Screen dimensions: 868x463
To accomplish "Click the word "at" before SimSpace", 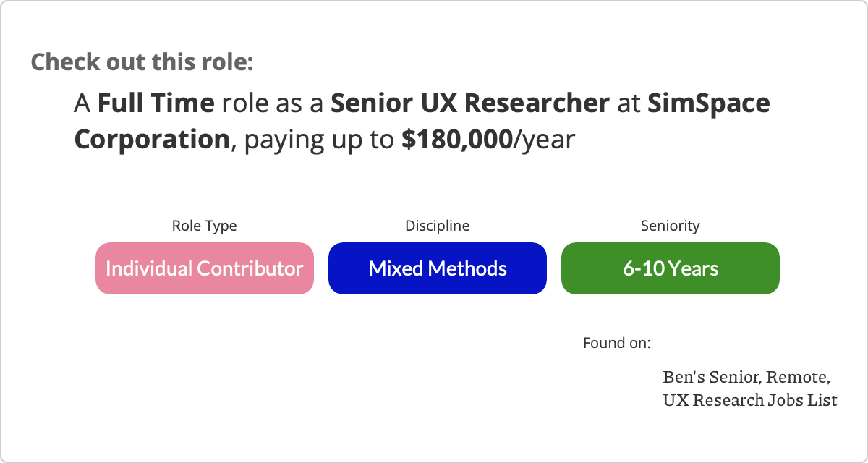I will pyautogui.click(x=628, y=104).
